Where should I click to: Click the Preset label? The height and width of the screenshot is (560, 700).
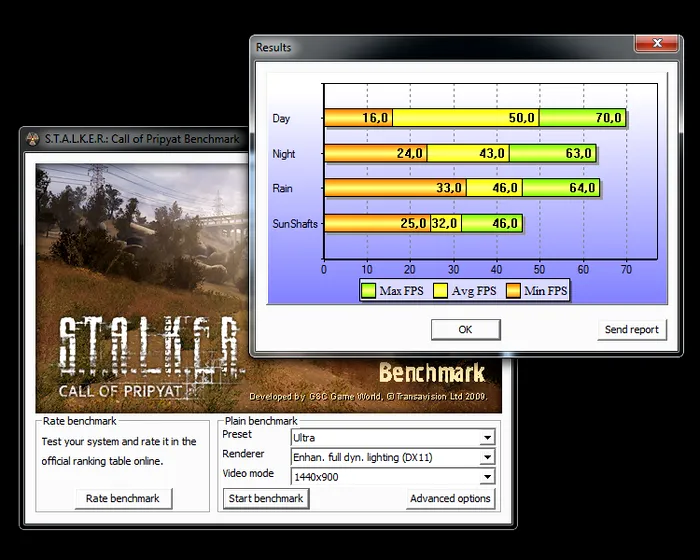pos(237,434)
